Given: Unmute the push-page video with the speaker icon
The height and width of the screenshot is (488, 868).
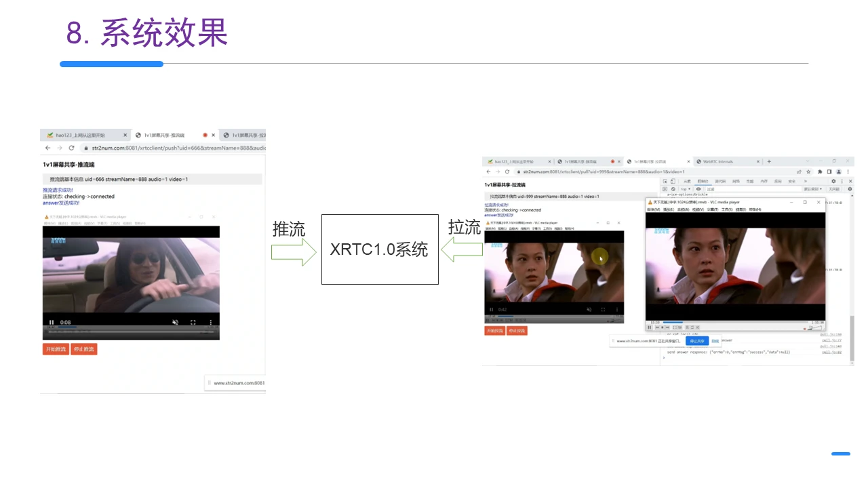Looking at the screenshot, I should tap(175, 322).
